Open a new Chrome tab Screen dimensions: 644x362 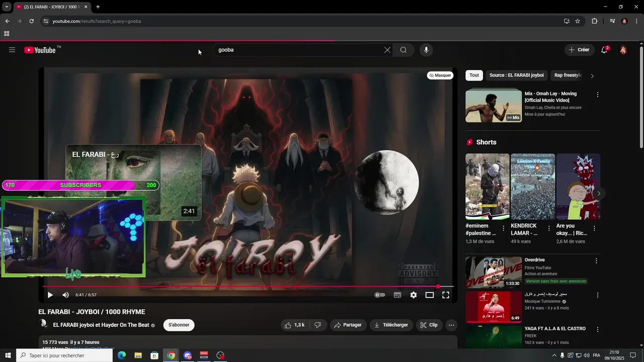(x=98, y=7)
